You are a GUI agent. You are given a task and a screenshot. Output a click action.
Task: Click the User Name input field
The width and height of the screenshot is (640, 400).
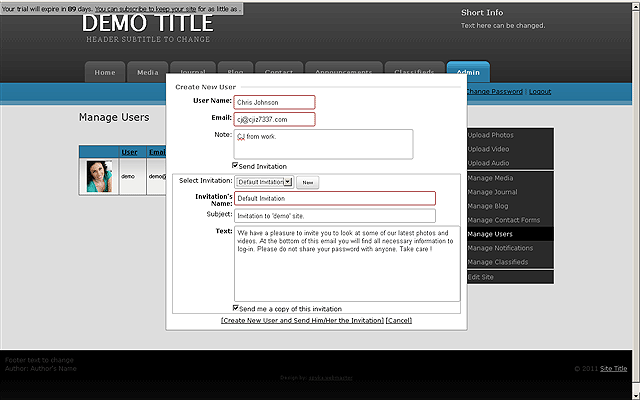point(274,102)
